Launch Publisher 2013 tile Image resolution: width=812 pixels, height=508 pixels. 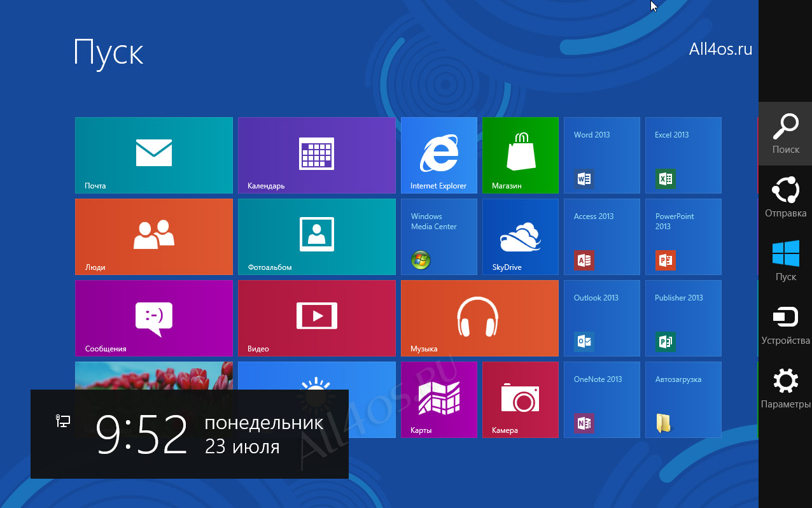pyautogui.click(x=683, y=318)
